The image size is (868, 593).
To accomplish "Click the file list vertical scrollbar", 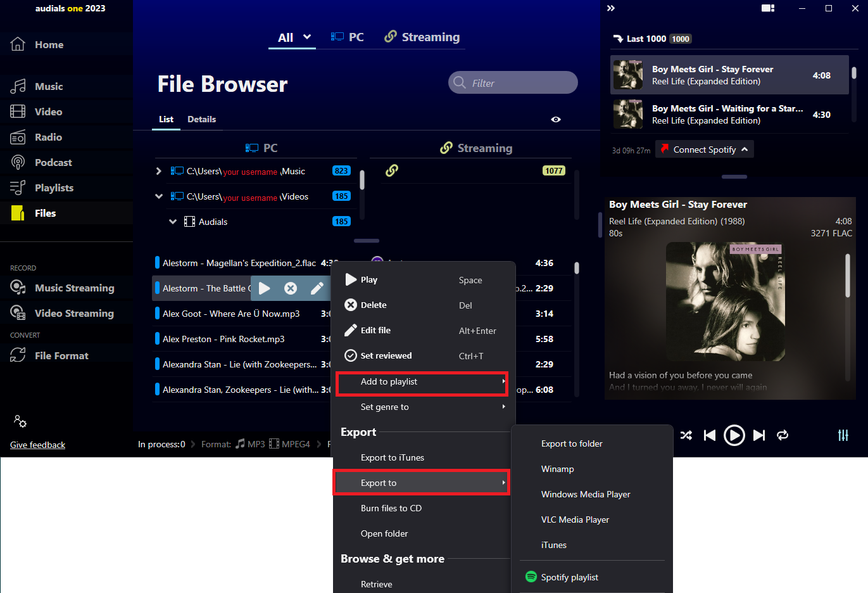I will pyautogui.click(x=577, y=268).
